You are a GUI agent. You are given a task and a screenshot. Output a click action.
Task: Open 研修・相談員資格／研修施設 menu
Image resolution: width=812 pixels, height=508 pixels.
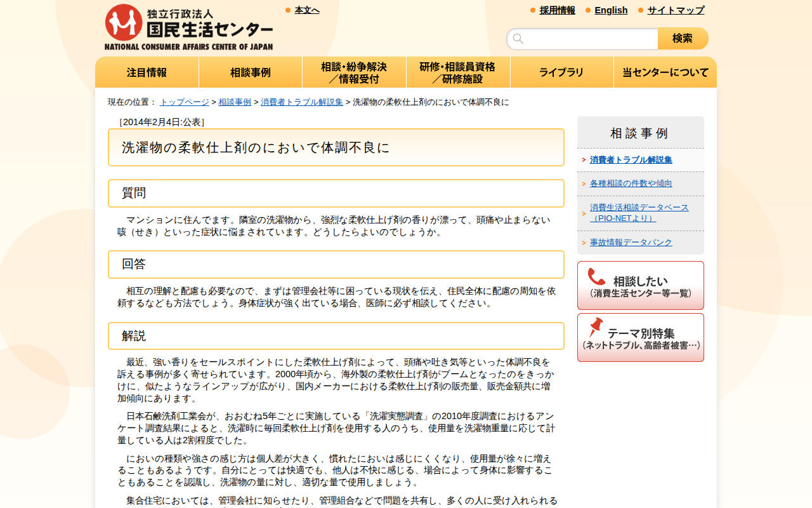point(458,72)
